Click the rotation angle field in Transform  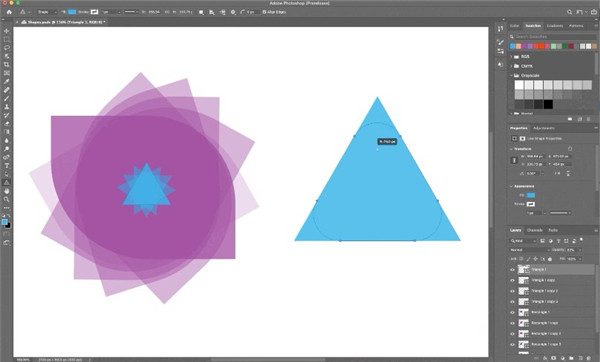532,173
